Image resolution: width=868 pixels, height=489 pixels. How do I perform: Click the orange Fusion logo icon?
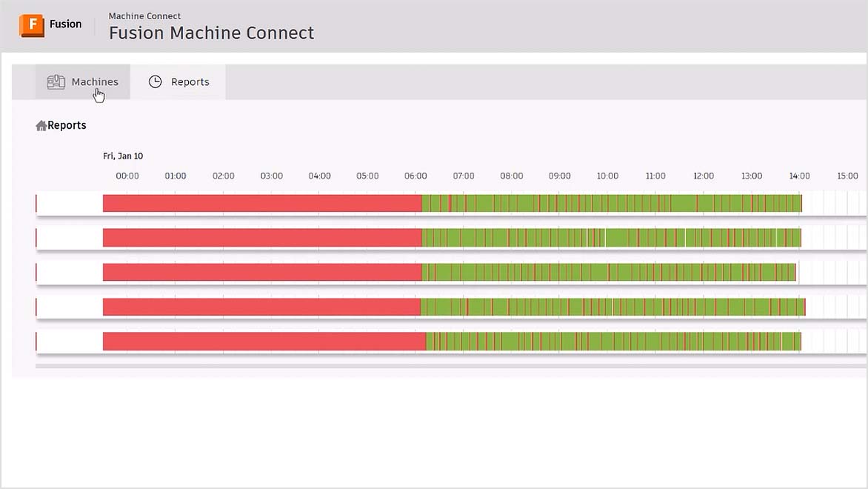(30, 24)
